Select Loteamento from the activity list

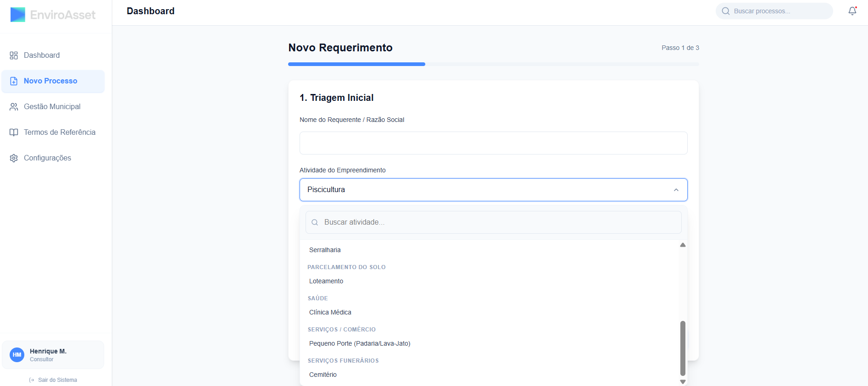(326, 281)
